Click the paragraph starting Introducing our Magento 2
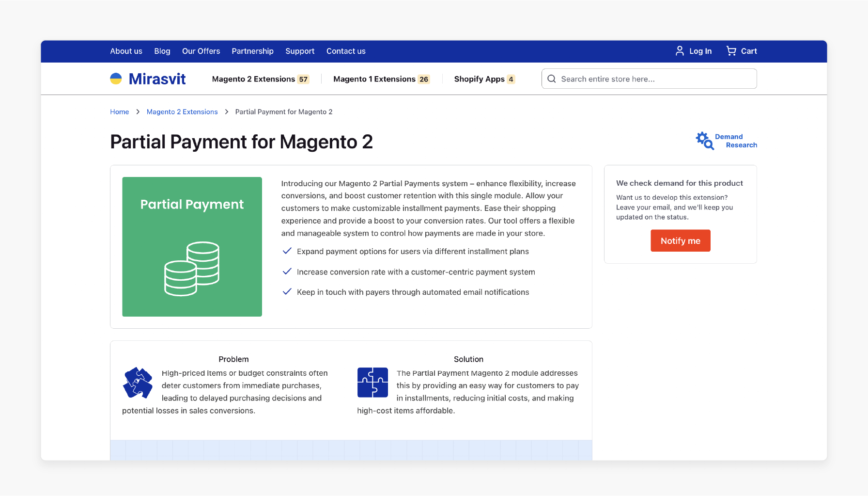Screen dimensions: 868x496 pos(428,208)
